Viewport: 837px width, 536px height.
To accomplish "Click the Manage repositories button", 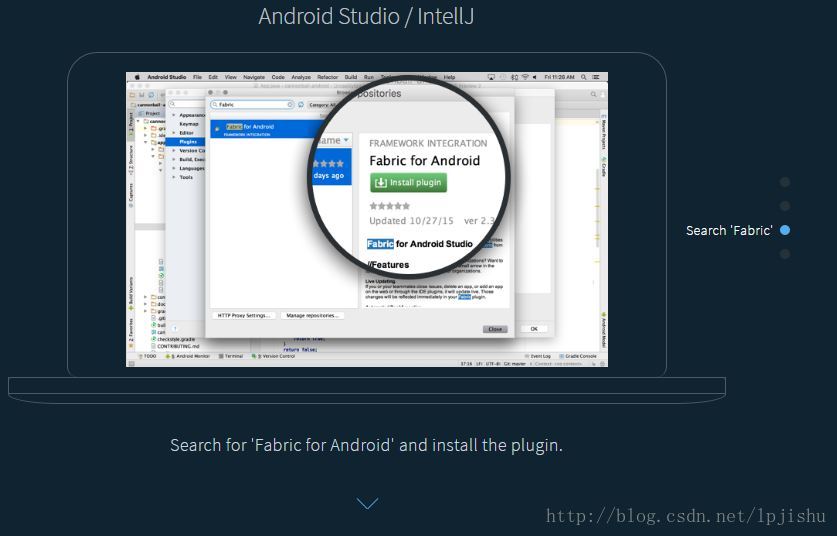I will (x=312, y=316).
